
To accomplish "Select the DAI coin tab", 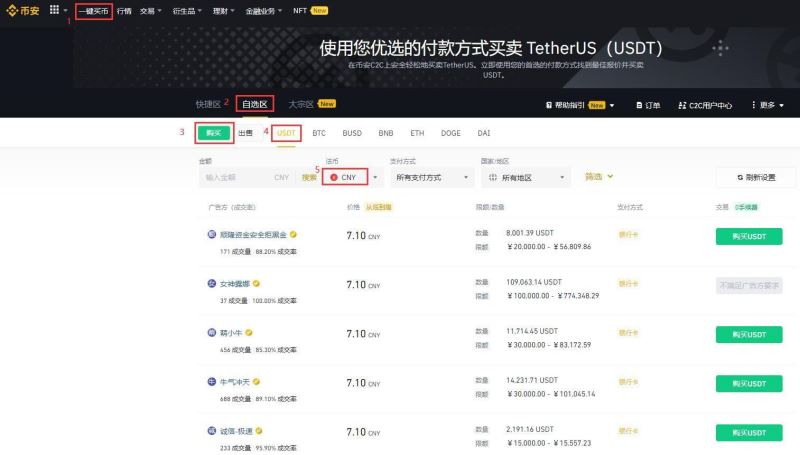I will (484, 133).
